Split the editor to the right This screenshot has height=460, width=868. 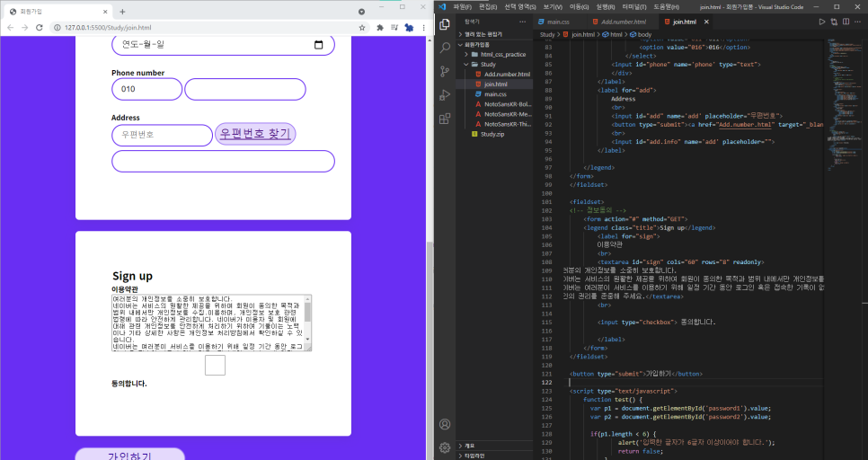(x=846, y=22)
